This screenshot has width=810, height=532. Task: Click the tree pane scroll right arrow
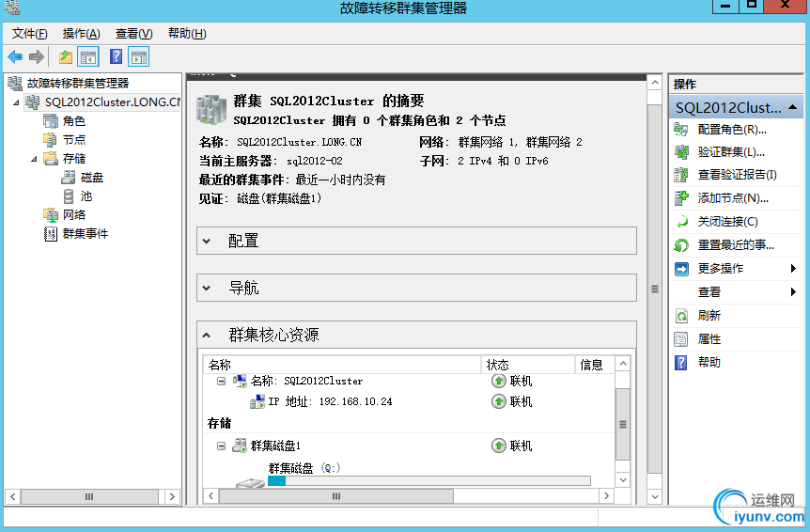[x=172, y=497]
